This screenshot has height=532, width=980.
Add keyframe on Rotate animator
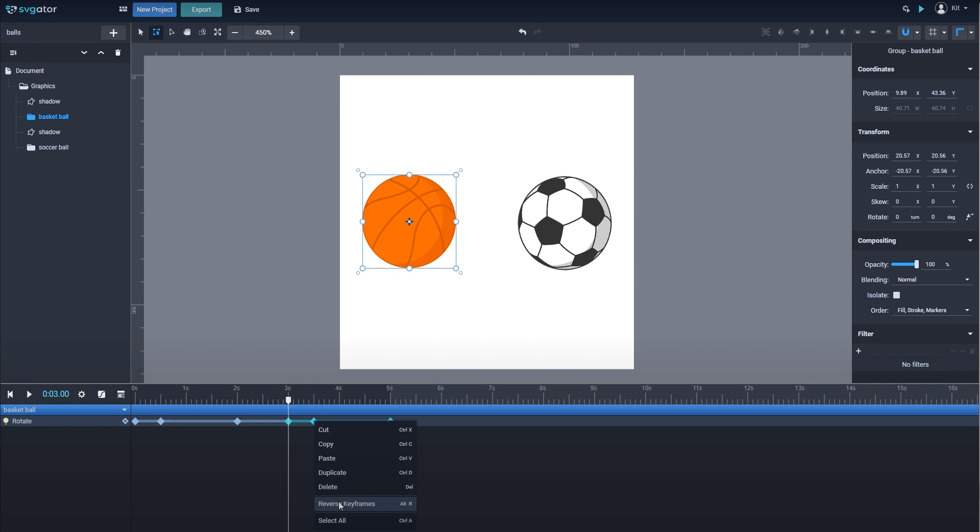(x=125, y=421)
